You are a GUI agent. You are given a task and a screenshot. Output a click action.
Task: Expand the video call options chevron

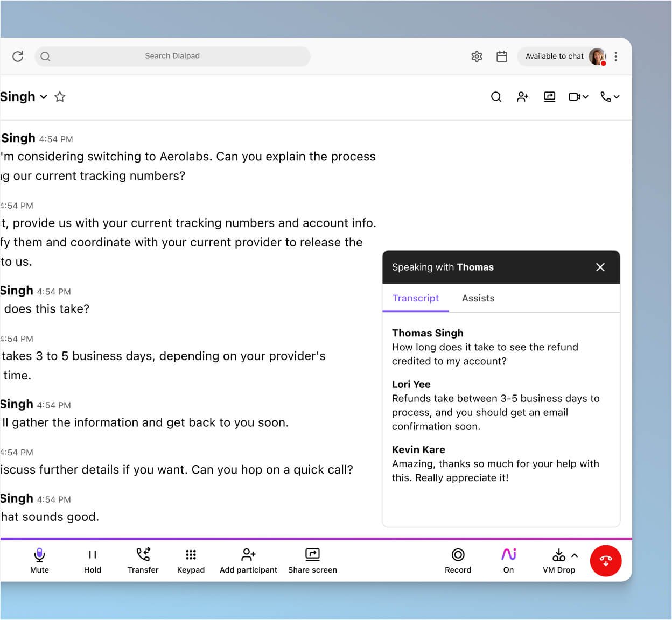click(585, 97)
